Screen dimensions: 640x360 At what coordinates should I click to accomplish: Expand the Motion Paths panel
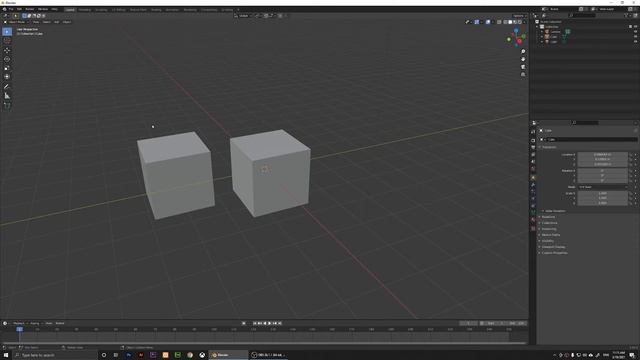[x=551, y=235]
